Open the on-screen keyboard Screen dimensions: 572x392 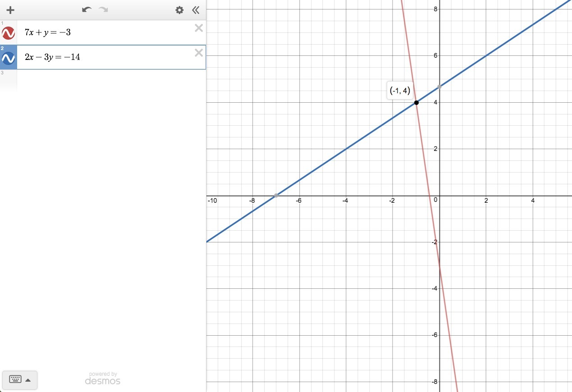click(x=15, y=380)
